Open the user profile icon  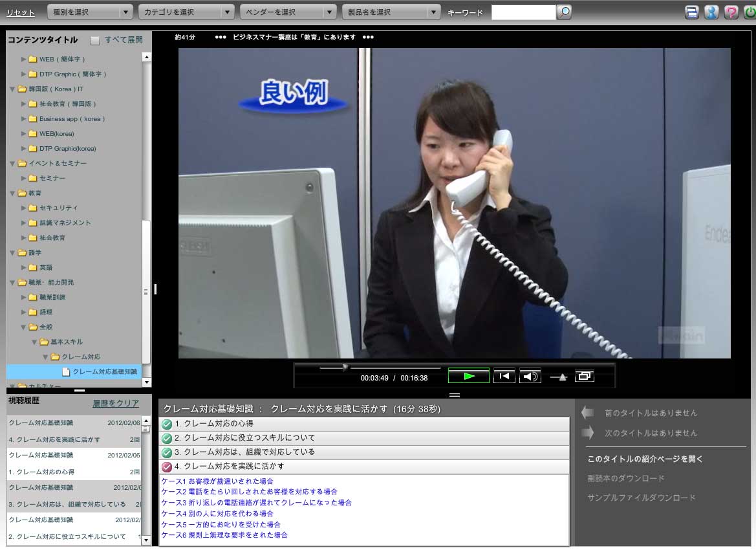[x=711, y=12]
